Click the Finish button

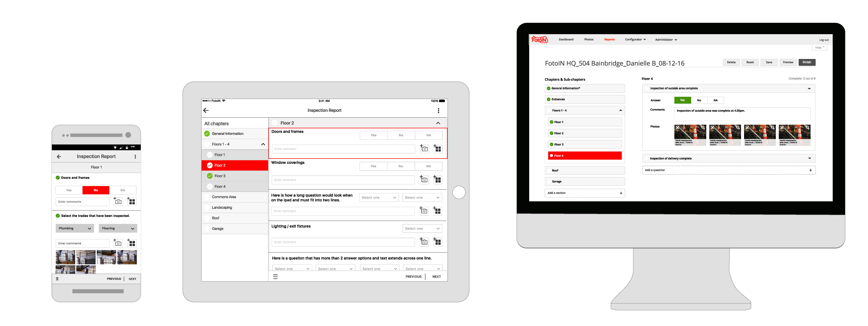click(x=807, y=62)
